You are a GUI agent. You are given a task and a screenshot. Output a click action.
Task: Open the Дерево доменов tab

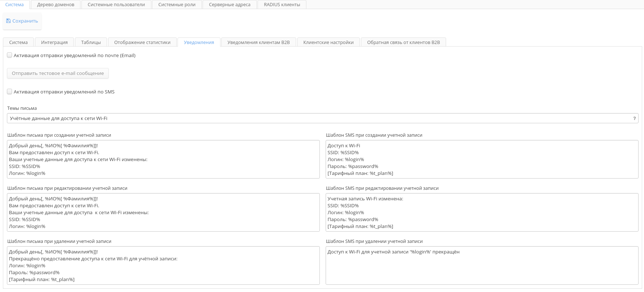56,5
